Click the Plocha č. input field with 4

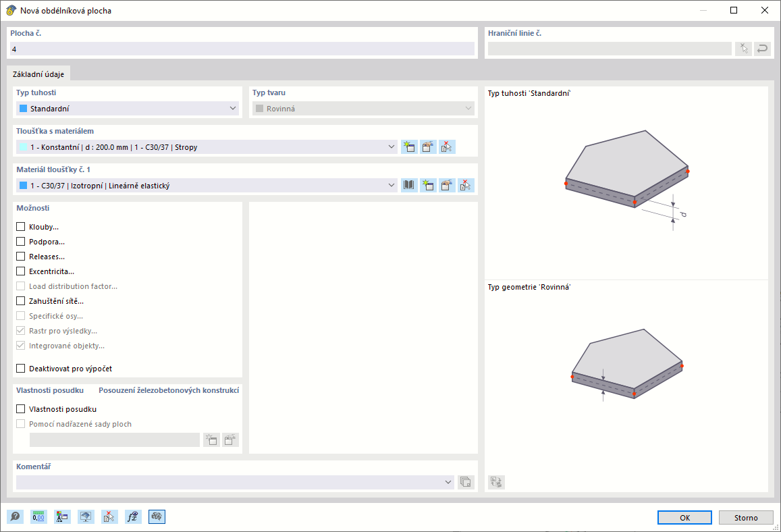coord(242,49)
